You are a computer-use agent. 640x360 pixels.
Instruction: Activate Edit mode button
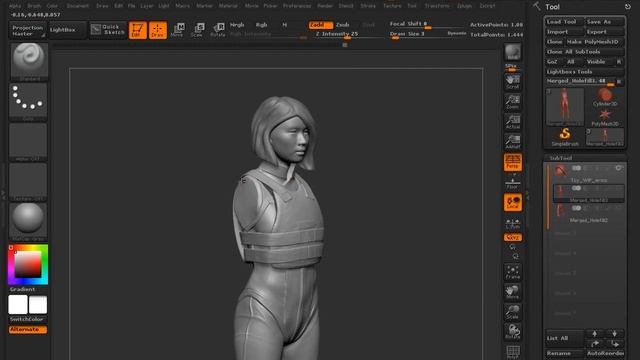[138, 30]
